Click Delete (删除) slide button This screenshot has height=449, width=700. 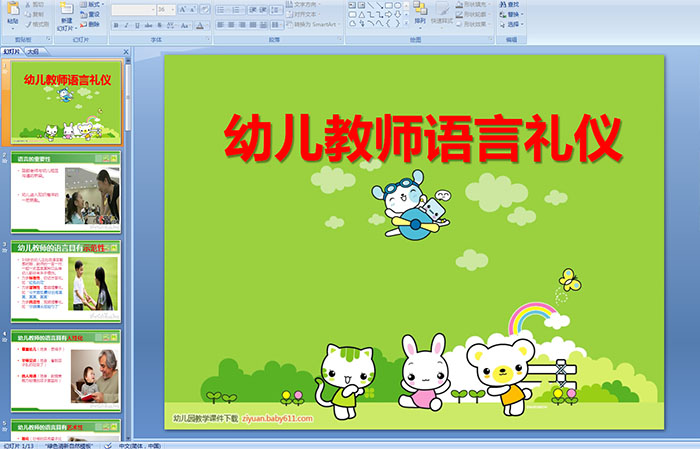90,24
